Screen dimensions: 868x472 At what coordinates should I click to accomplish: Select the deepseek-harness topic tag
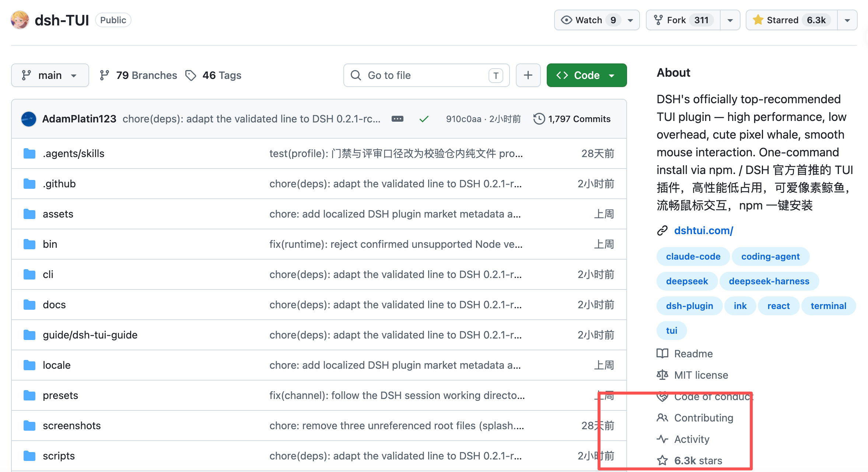click(769, 281)
